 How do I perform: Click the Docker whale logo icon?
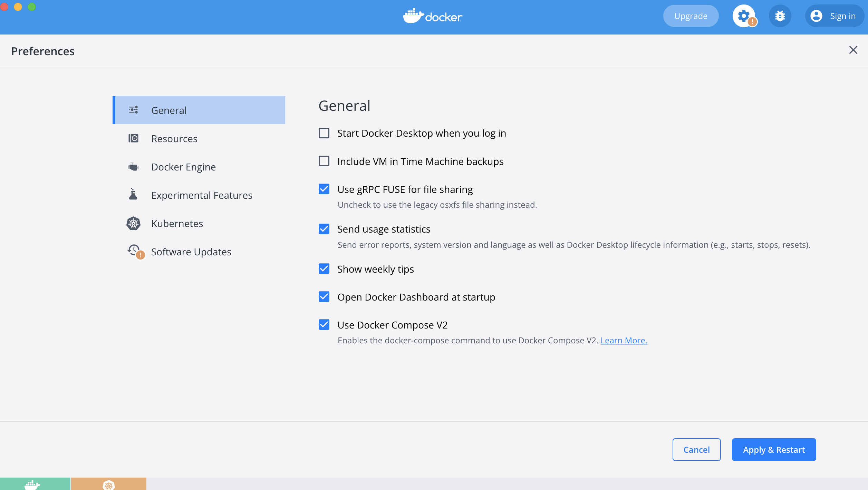point(414,16)
